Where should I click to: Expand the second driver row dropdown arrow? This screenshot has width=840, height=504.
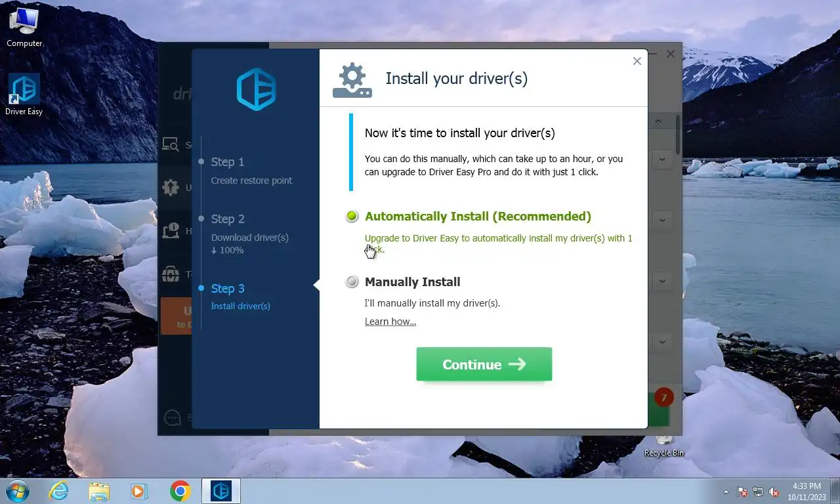pyautogui.click(x=662, y=220)
